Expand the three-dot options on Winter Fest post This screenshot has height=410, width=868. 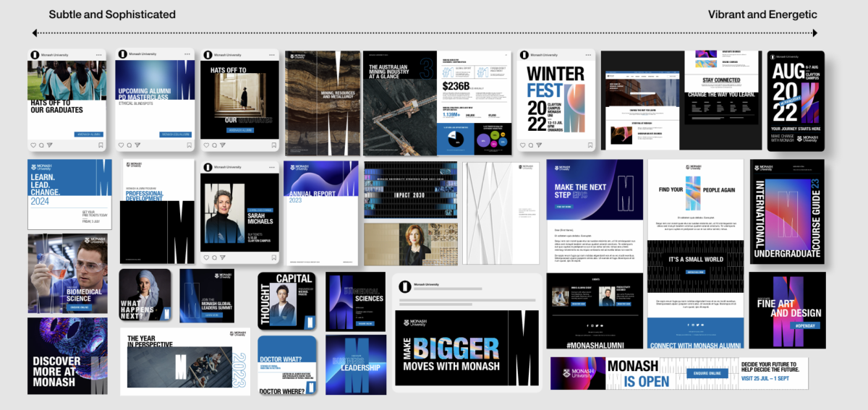pos(590,55)
